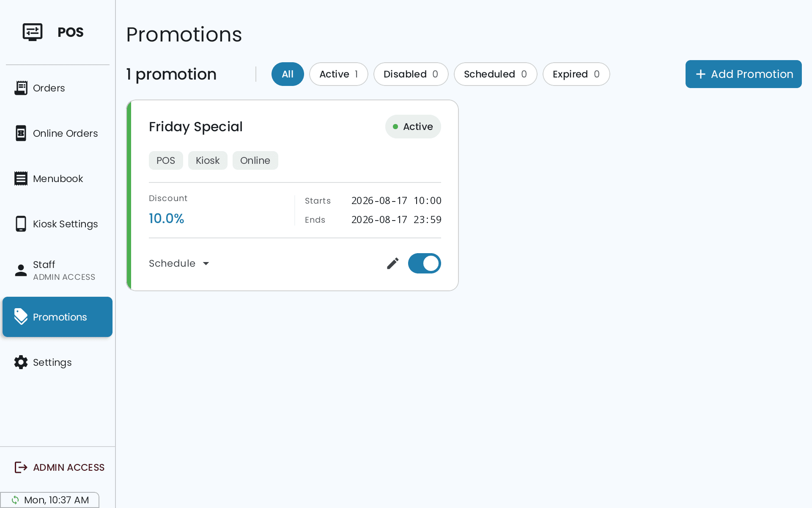Expand the Schedule dropdown arrow
The height and width of the screenshot is (508, 812).
[x=206, y=263]
